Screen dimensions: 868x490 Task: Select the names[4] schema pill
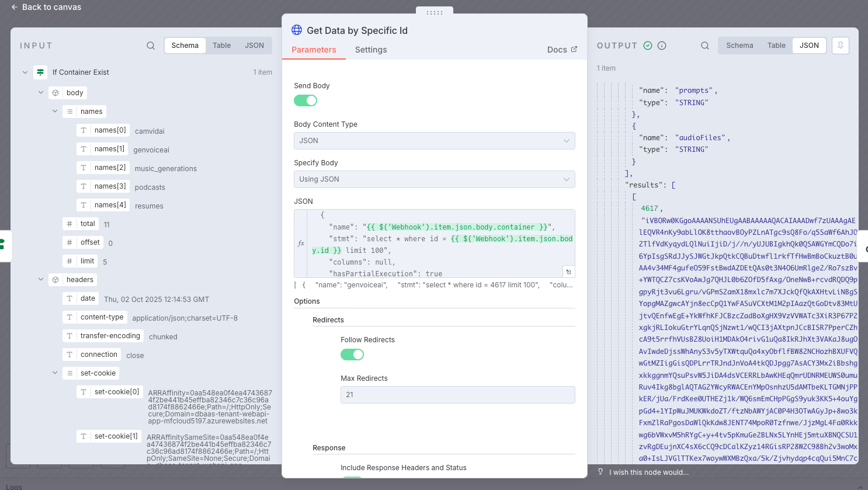click(x=103, y=205)
